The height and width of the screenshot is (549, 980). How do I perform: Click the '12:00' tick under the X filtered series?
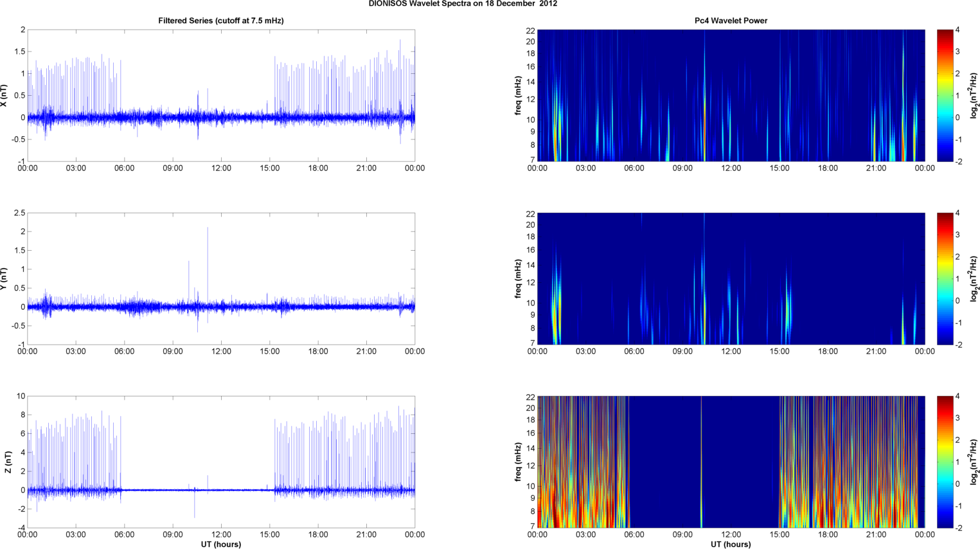(x=221, y=168)
